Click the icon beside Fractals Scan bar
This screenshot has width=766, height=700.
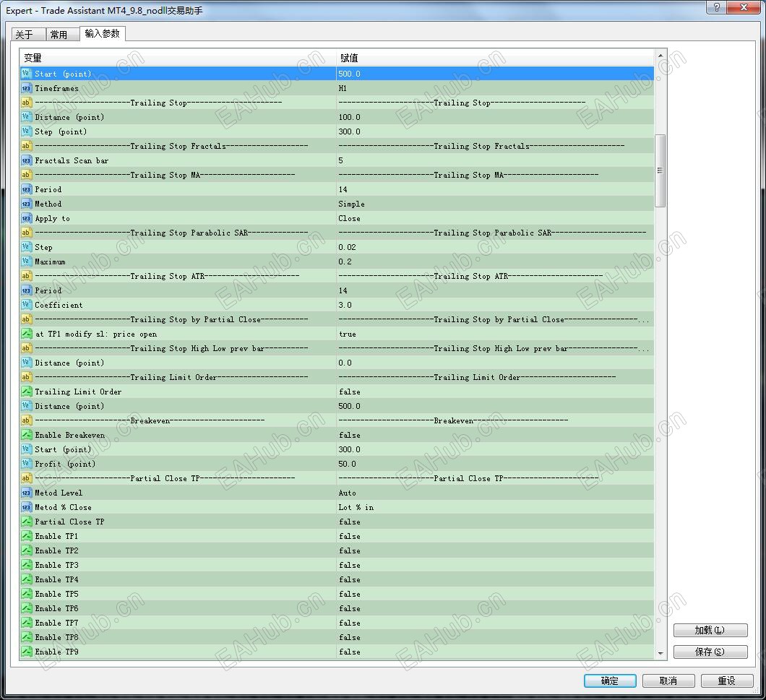[27, 160]
